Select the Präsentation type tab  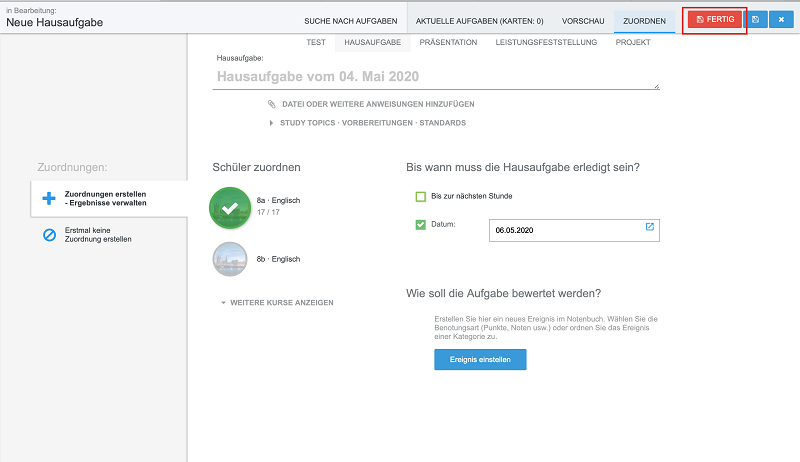[448, 42]
